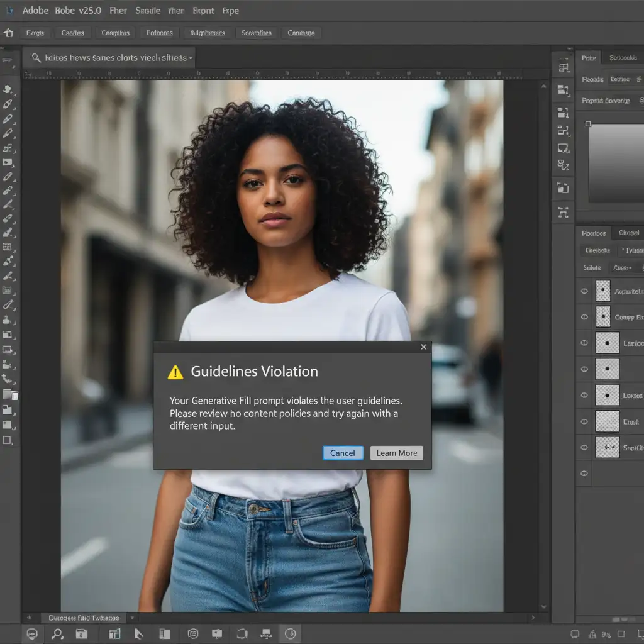This screenshot has width=644, height=644.
Task: Click the magnifier icon in the bottom toolbar
Action: pyautogui.click(x=57, y=634)
